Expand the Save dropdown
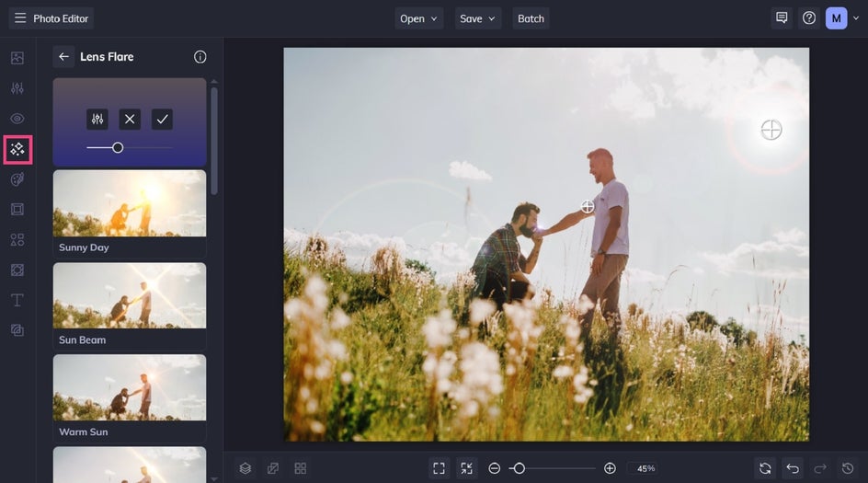Screen dimensions: 868x483 pos(478,18)
